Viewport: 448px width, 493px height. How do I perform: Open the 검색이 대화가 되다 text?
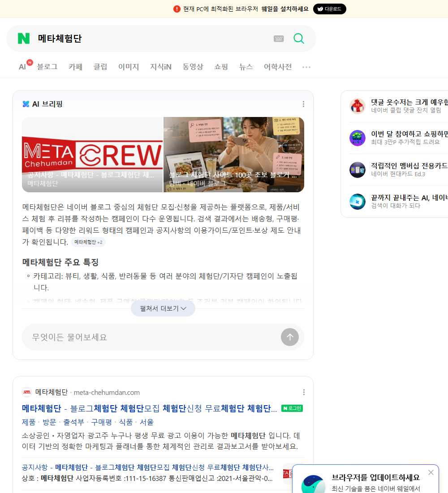[396, 206]
